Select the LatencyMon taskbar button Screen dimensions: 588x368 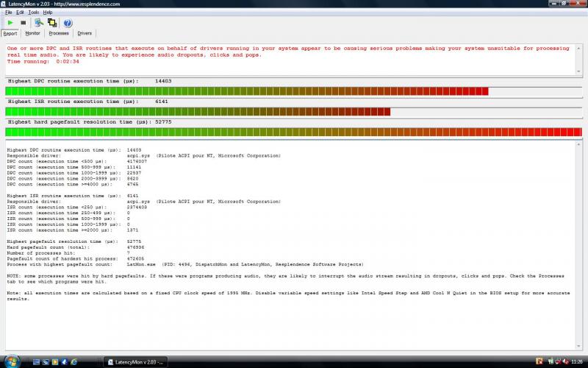(x=135, y=362)
